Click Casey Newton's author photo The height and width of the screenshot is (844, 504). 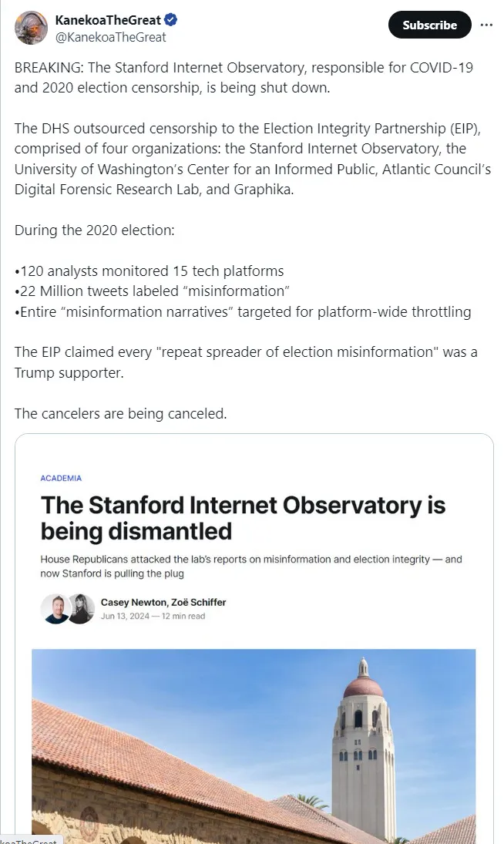click(x=54, y=608)
